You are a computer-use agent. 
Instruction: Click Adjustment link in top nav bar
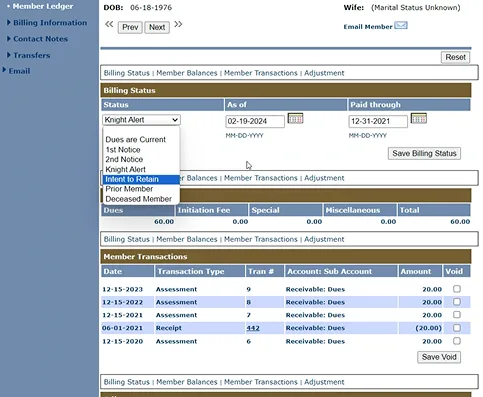[324, 73]
